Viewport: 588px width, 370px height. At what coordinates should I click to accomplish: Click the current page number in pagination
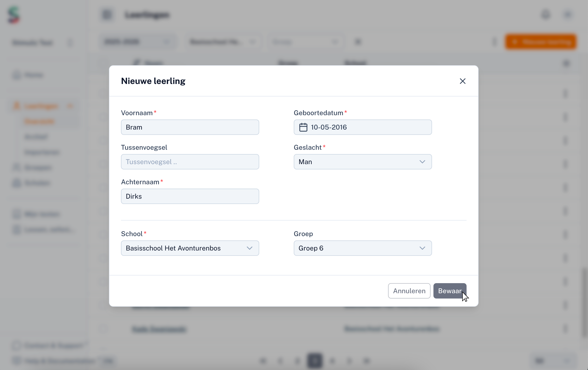point(314,360)
